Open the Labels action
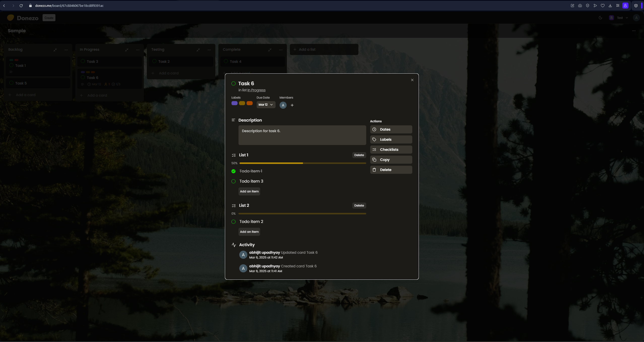 391,139
